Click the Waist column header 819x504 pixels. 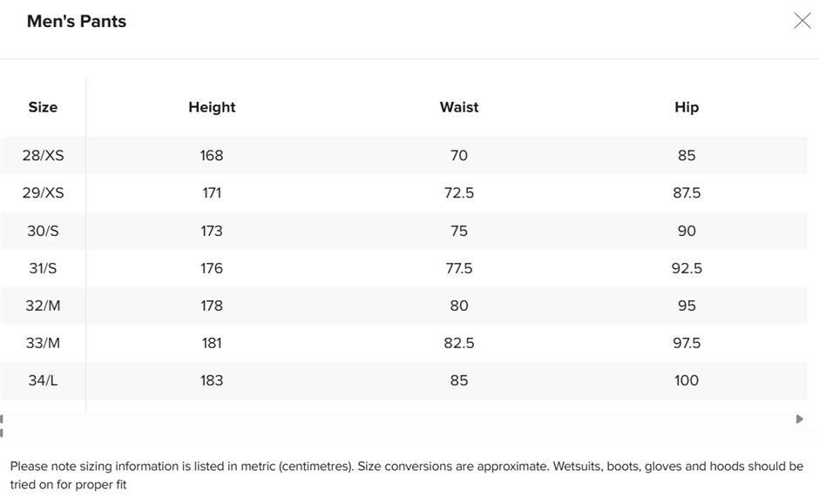pyautogui.click(x=459, y=107)
